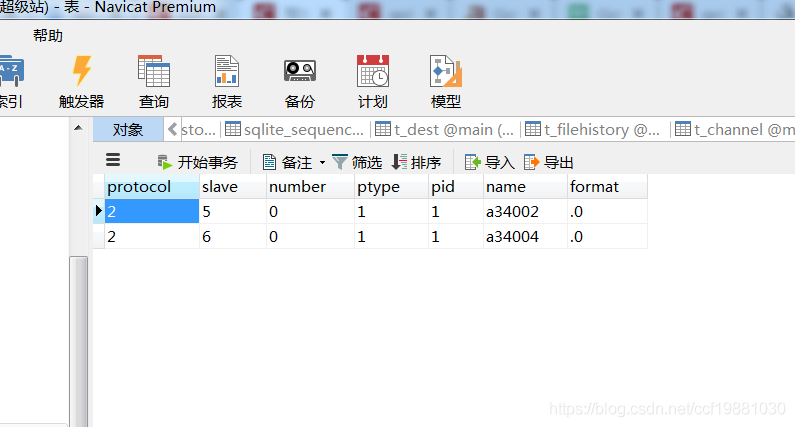Open the 索引 (index) tool

click(x=11, y=81)
